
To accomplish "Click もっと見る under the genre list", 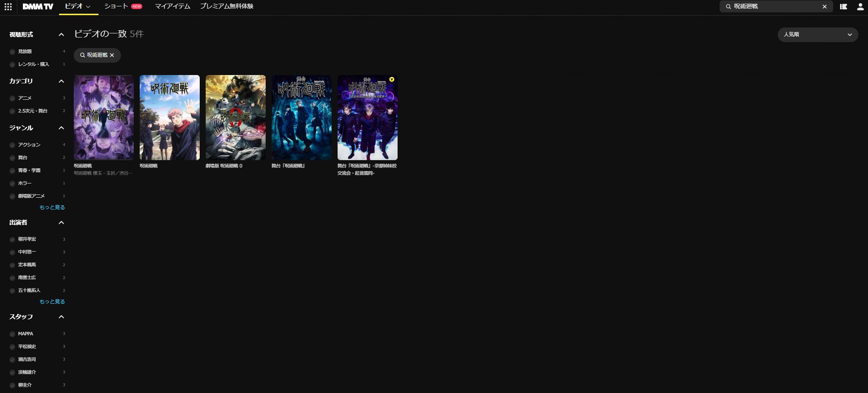I will pos(52,207).
